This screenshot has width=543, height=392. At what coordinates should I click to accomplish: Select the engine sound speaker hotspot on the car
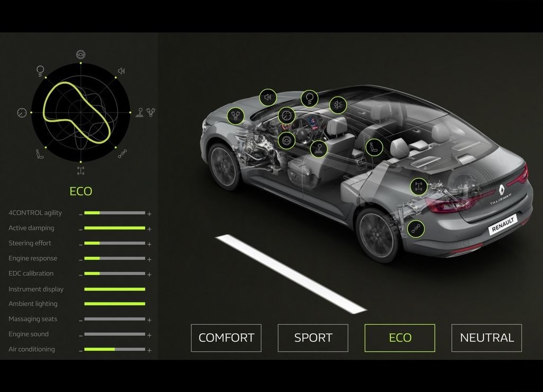tap(268, 97)
